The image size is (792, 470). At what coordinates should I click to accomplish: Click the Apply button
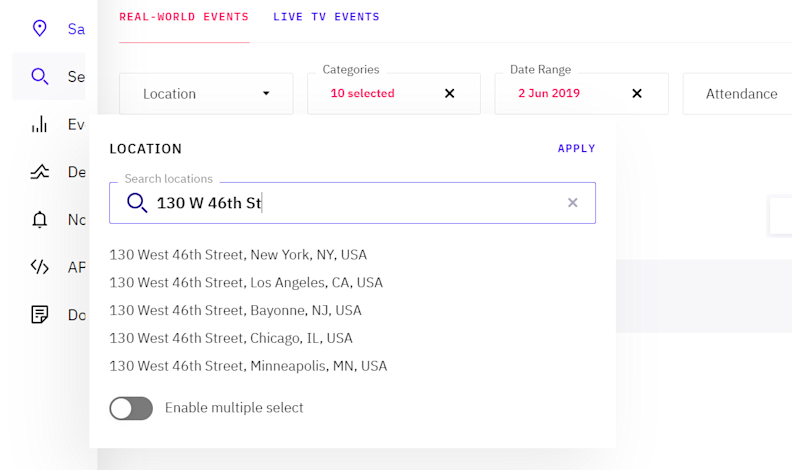577,149
